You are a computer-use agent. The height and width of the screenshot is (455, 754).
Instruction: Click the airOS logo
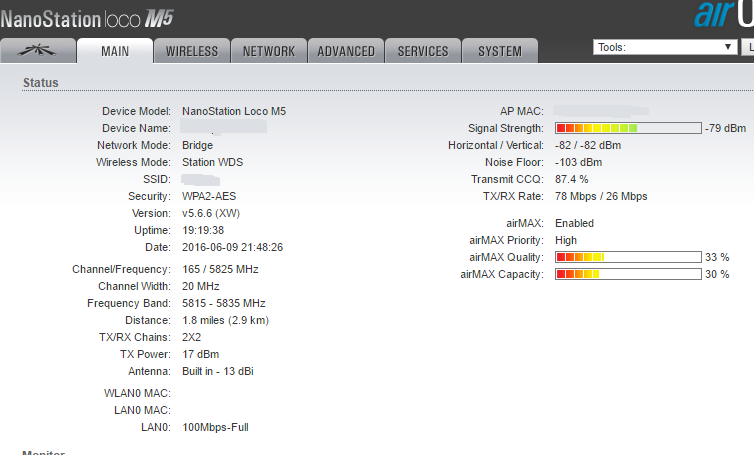724,14
